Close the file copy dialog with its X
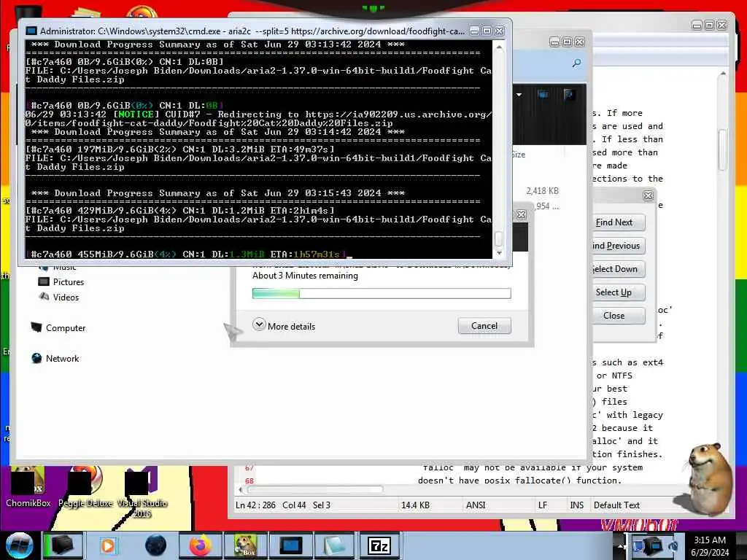Image resolution: width=747 pixels, height=560 pixels. pos(521,215)
